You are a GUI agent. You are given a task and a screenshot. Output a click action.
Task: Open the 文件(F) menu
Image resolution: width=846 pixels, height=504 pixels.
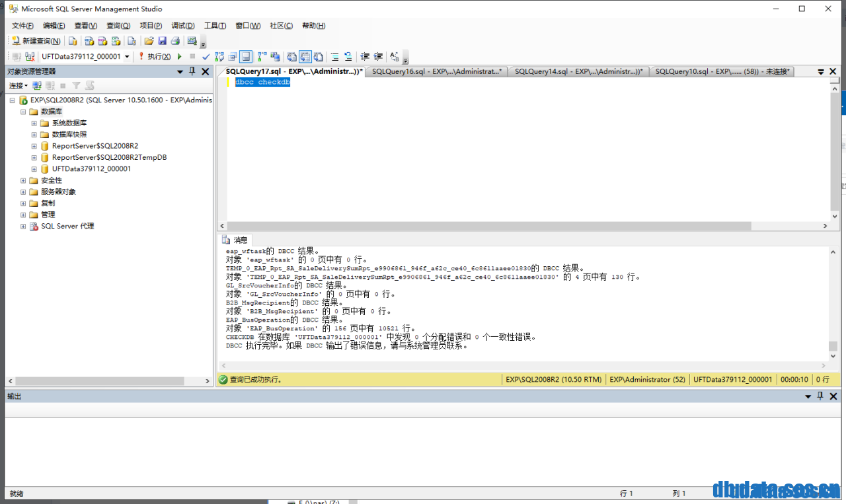(x=22, y=26)
